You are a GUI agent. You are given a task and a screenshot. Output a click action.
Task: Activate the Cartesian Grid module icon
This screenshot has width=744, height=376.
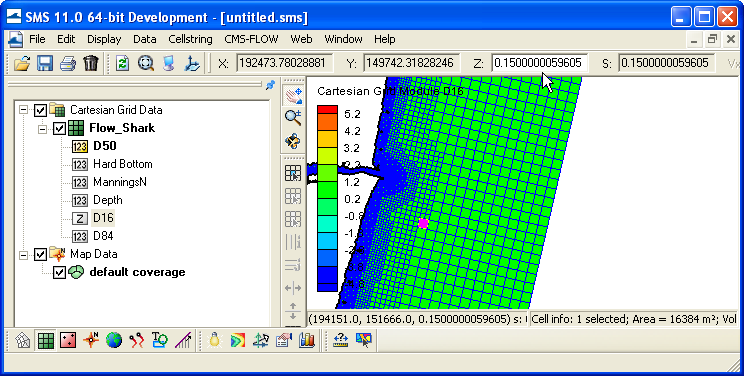coord(46,340)
